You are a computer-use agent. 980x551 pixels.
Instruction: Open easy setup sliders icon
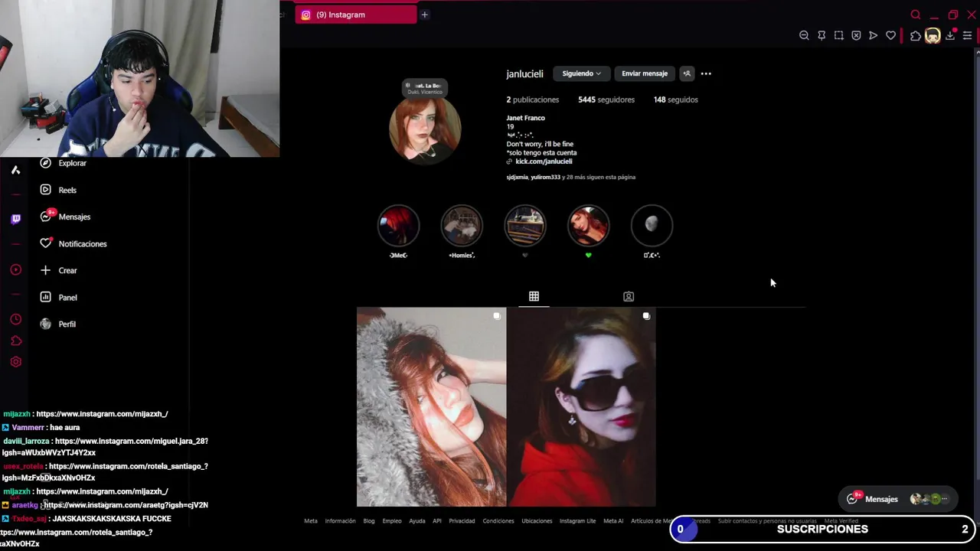pyautogui.click(x=967, y=35)
